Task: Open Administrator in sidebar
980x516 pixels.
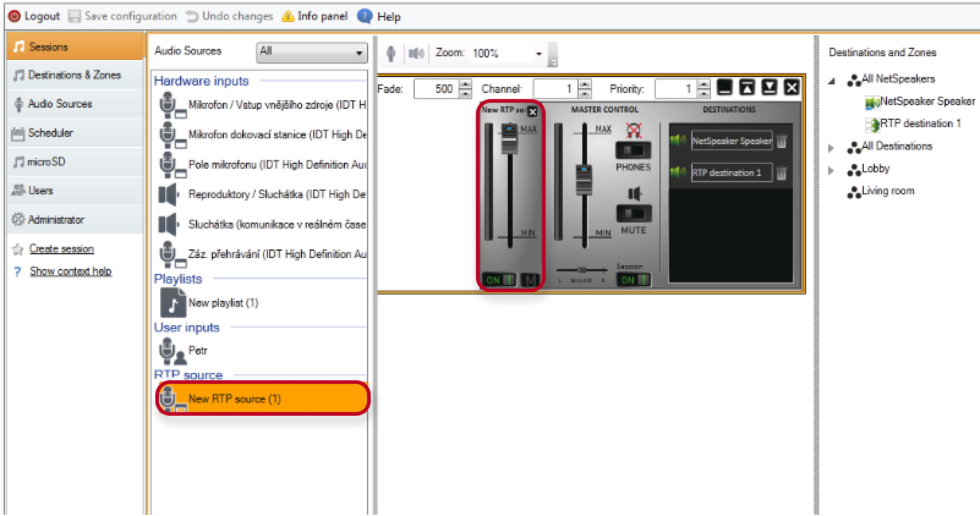Action: click(x=76, y=219)
